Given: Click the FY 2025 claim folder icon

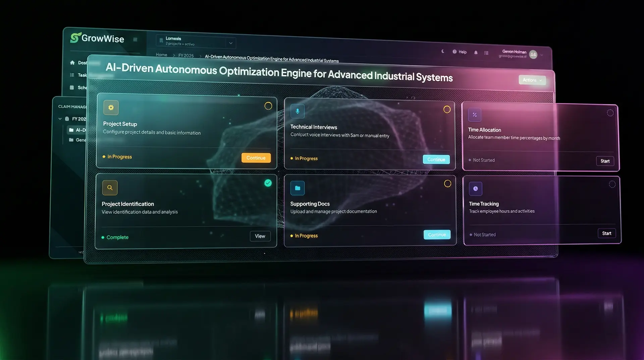Looking at the screenshot, I should pos(67,119).
